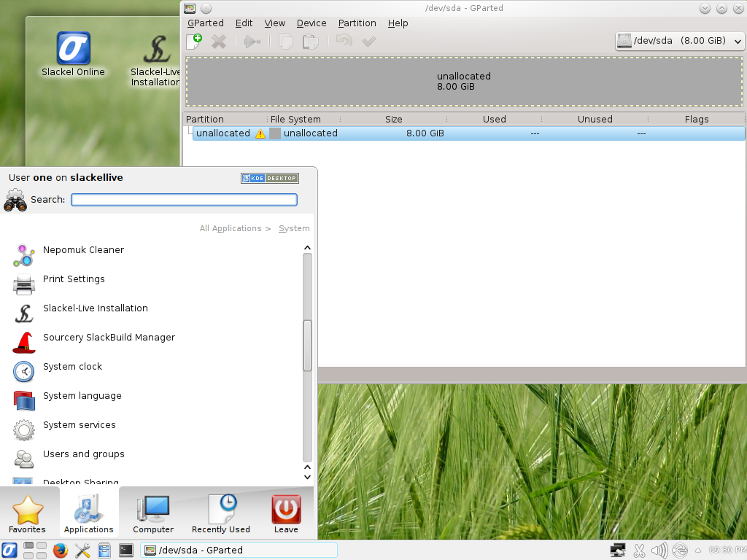747x560 pixels.
Task: Click the volume speaker tray icon
Action: point(659,551)
